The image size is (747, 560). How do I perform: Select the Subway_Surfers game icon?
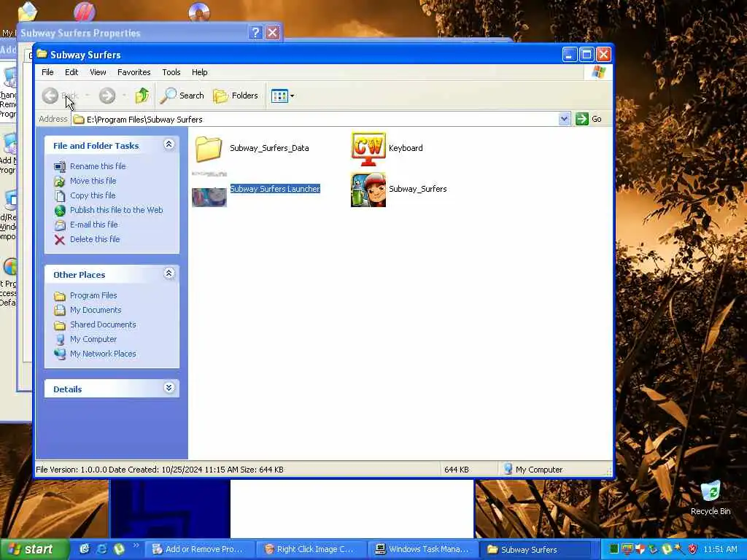point(368,190)
